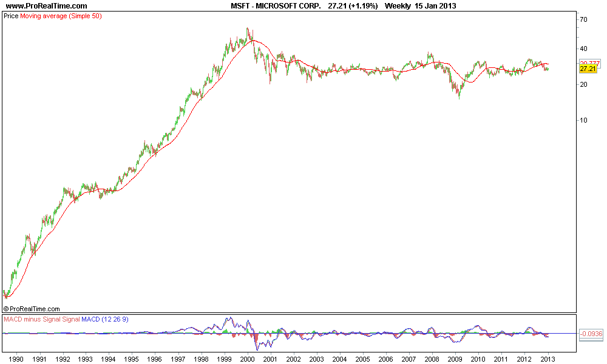Select the MACD minus Signal legend label

click(x=32, y=320)
